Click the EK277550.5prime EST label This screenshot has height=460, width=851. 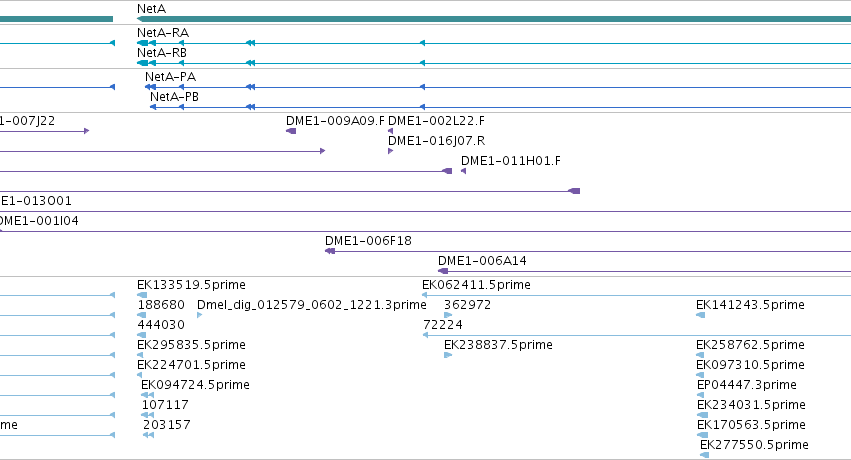coord(754,445)
